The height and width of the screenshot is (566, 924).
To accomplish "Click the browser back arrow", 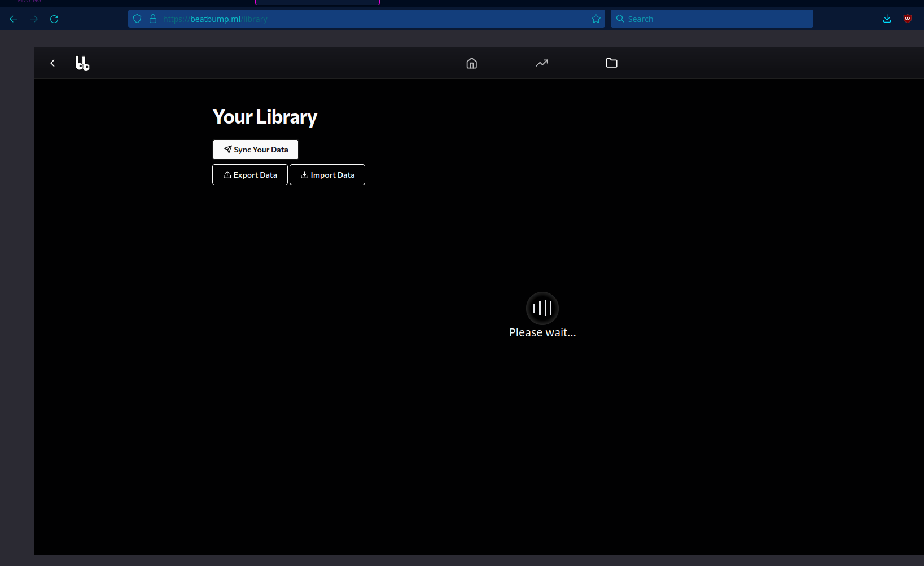I will coord(14,19).
